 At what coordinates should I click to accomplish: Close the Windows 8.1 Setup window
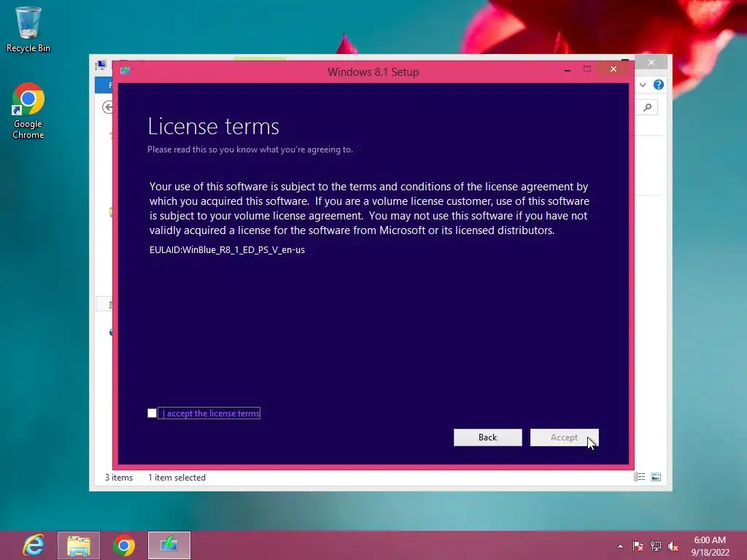pyautogui.click(x=614, y=69)
